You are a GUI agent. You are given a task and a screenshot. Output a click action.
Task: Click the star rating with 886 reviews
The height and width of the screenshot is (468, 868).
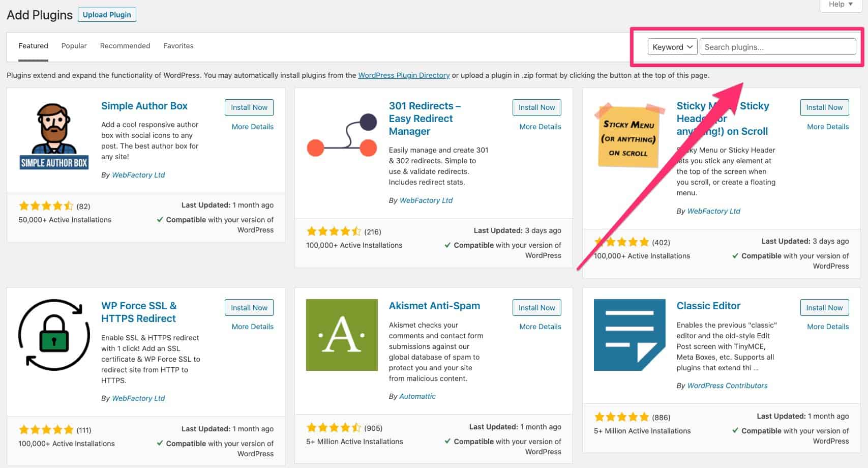pos(622,417)
